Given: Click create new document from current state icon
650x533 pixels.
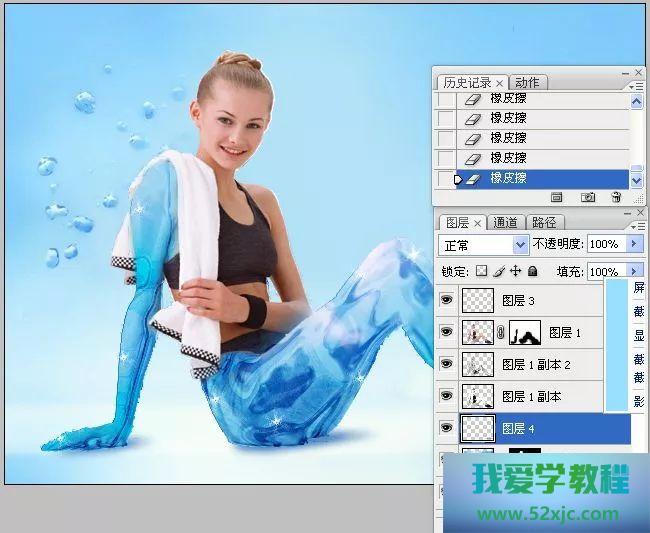Looking at the screenshot, I should point(558,198).
